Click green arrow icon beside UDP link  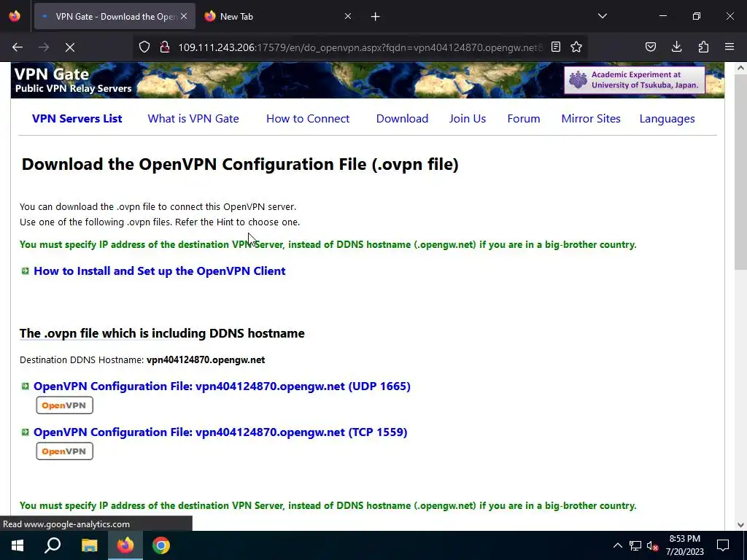click(26, 386)
